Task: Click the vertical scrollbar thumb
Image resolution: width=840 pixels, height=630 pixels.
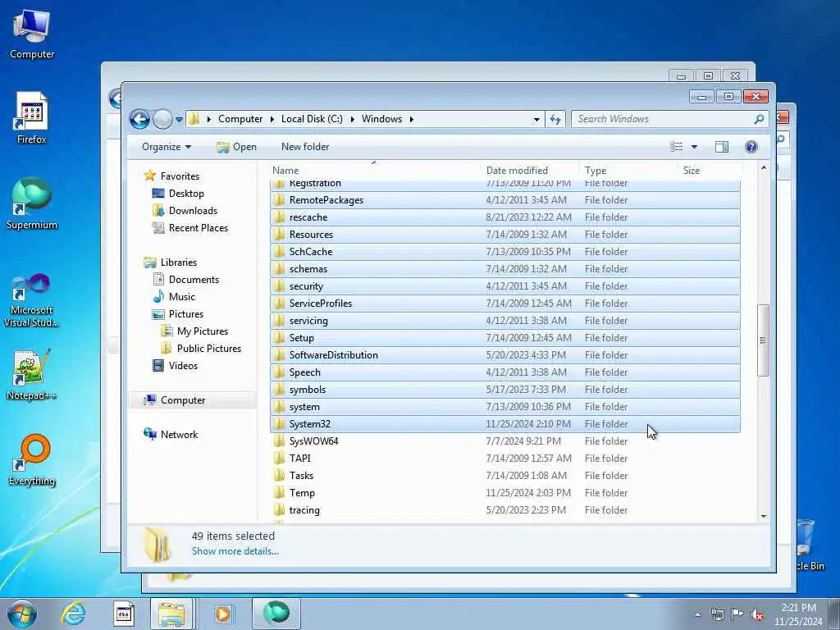Action: (x=764, y=340)
